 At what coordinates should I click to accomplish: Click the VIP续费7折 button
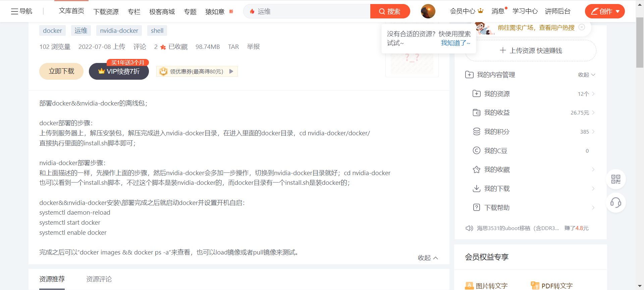pos(119,71)
